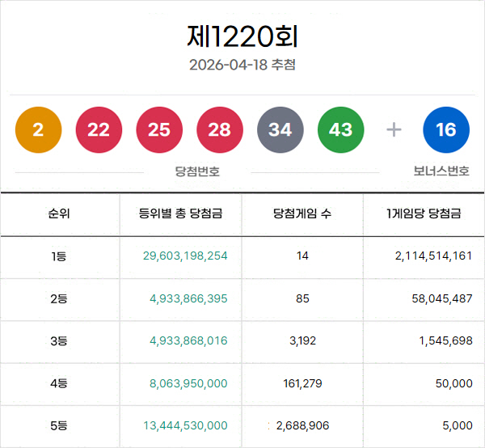Screen dimensions: 485x448
Task: Select the 1등 per-game prize 2,114,514,161
Action: pyautogui.click(x=433, y=256)
